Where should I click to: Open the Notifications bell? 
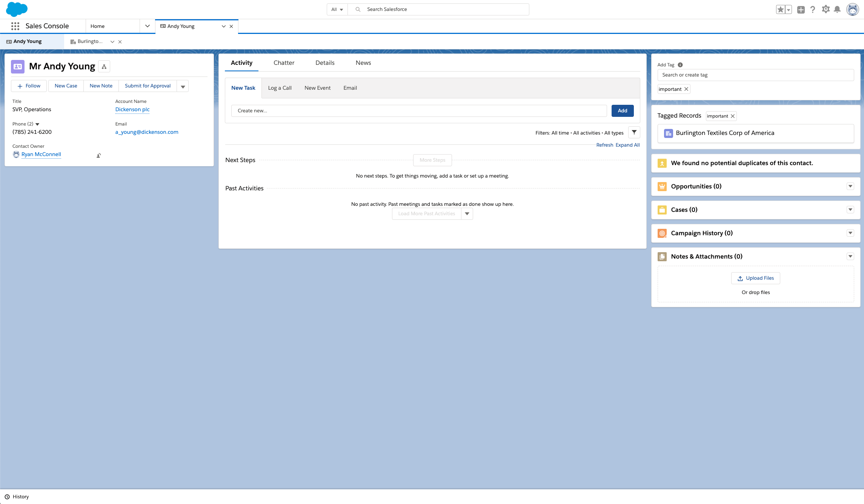pos(837,9)
